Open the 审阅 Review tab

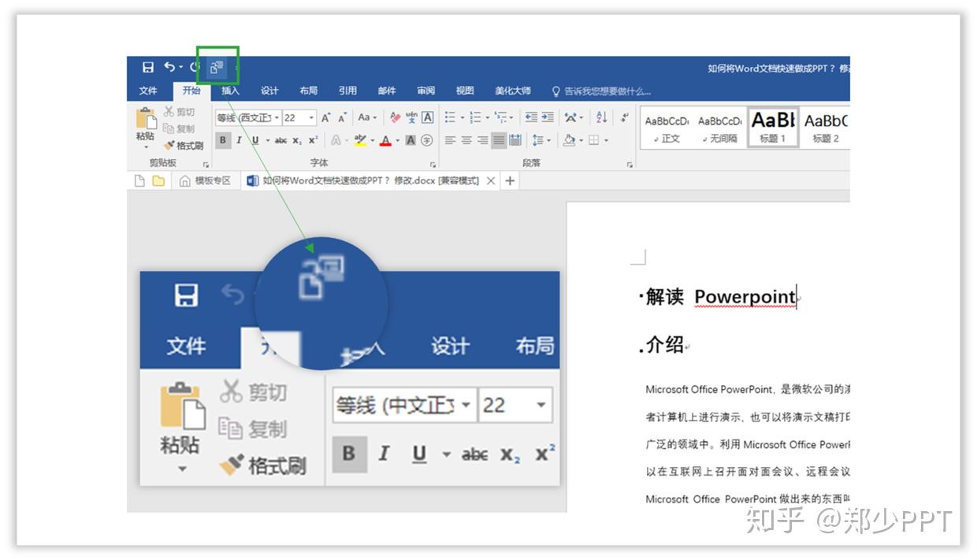pyautogui.click(x=426, y=91)
